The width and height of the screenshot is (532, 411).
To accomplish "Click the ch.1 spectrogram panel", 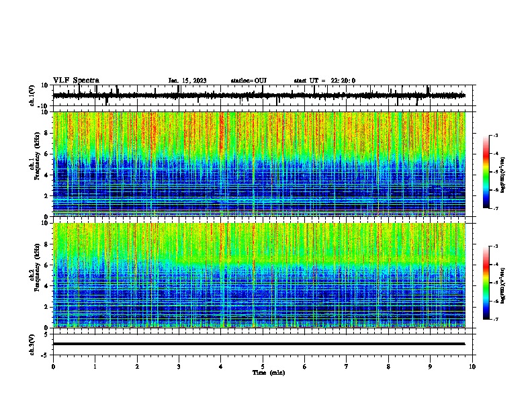I will click(259, 164).
